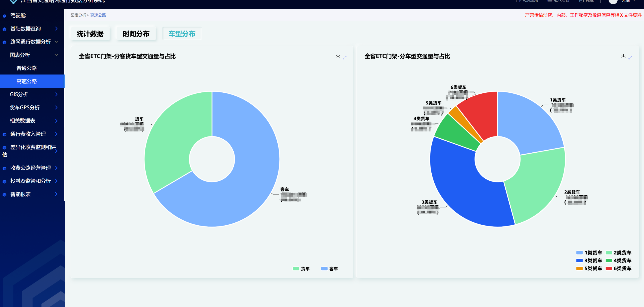The image size is (644, 307).
Task: Click the 客车 data label beside the left donut
Action: pos(294,194)
